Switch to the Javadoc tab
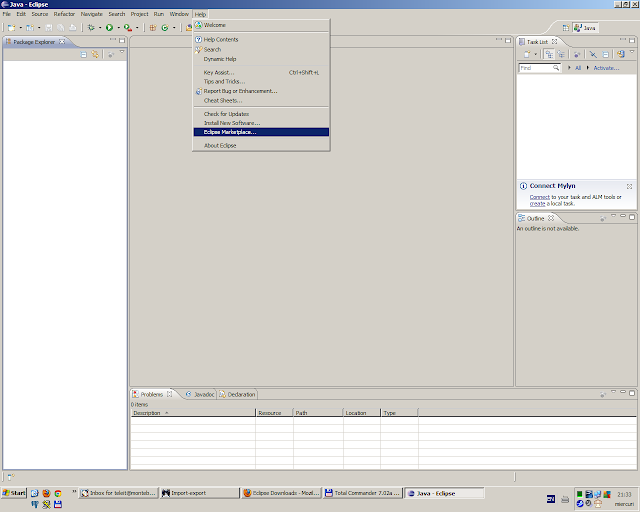Viewport: 640px width, 512px height. coord(200,394)
